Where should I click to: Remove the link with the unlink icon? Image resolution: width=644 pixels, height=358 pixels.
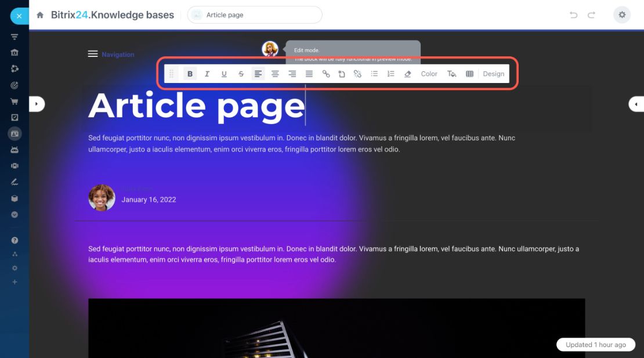(x=358, y=74)
